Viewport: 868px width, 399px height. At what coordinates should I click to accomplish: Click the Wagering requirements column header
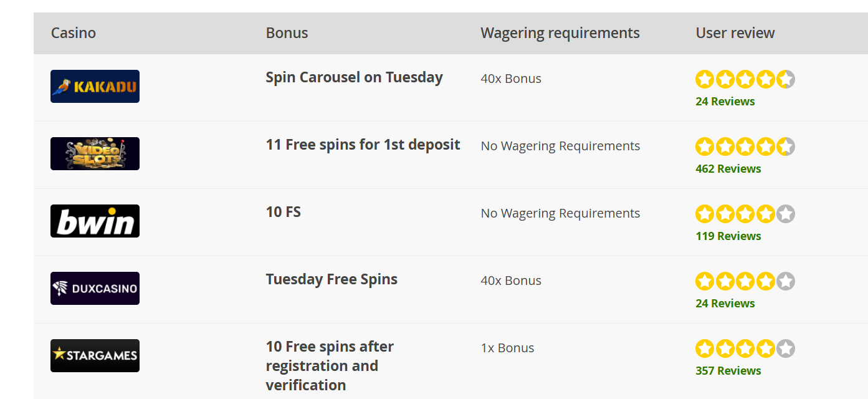tap(560, 33)
